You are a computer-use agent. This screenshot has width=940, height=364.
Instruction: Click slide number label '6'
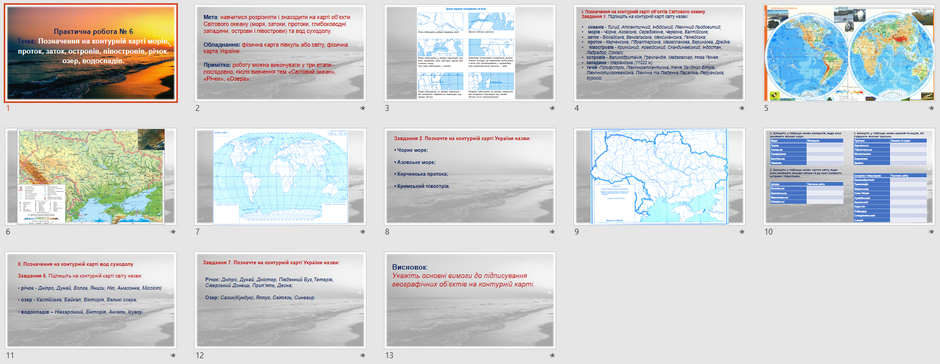pyautogui.click(x=8, y=232)
